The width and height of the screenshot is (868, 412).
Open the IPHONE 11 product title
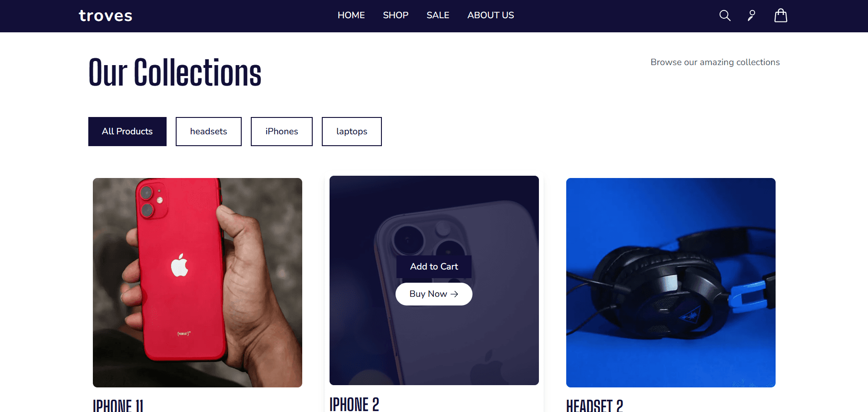118,406
